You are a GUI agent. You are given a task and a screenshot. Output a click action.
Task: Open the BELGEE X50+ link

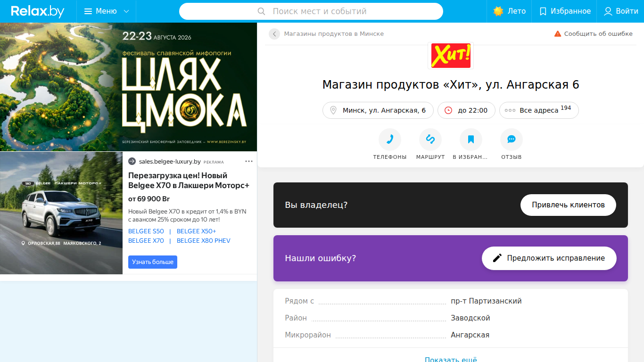[197, 231]
